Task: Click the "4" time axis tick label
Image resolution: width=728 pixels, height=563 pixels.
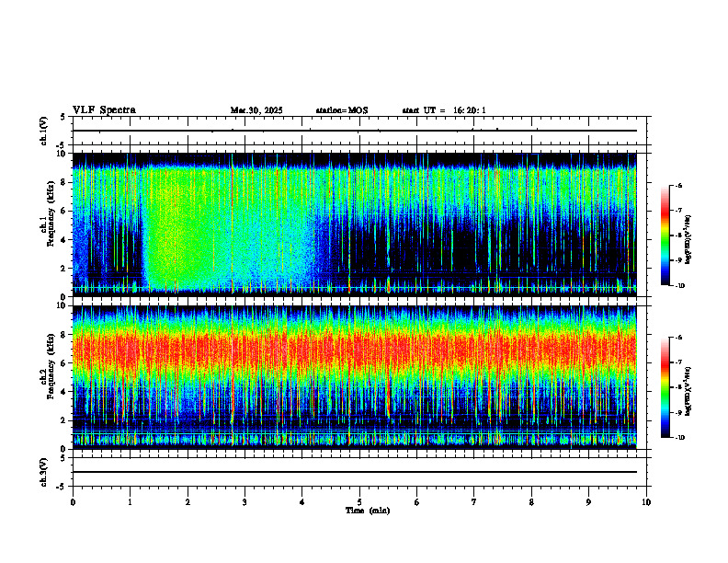Action: pyautogui.click(x=302, y=502)
